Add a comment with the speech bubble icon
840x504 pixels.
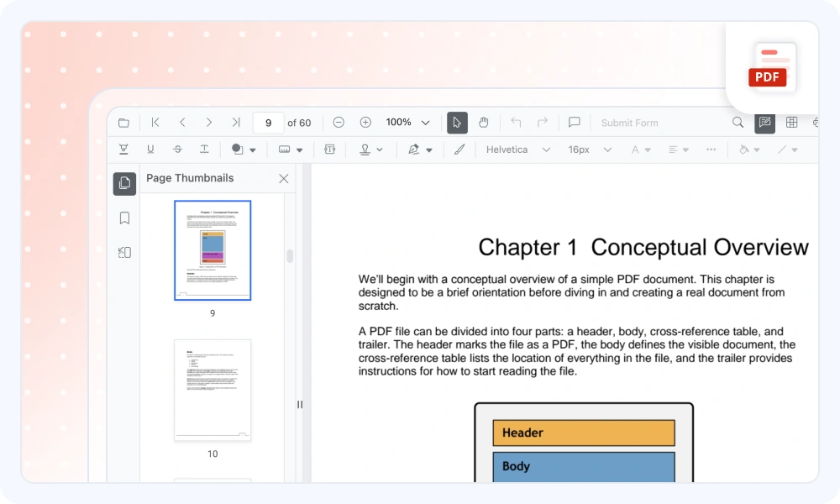tap(575, 123)
